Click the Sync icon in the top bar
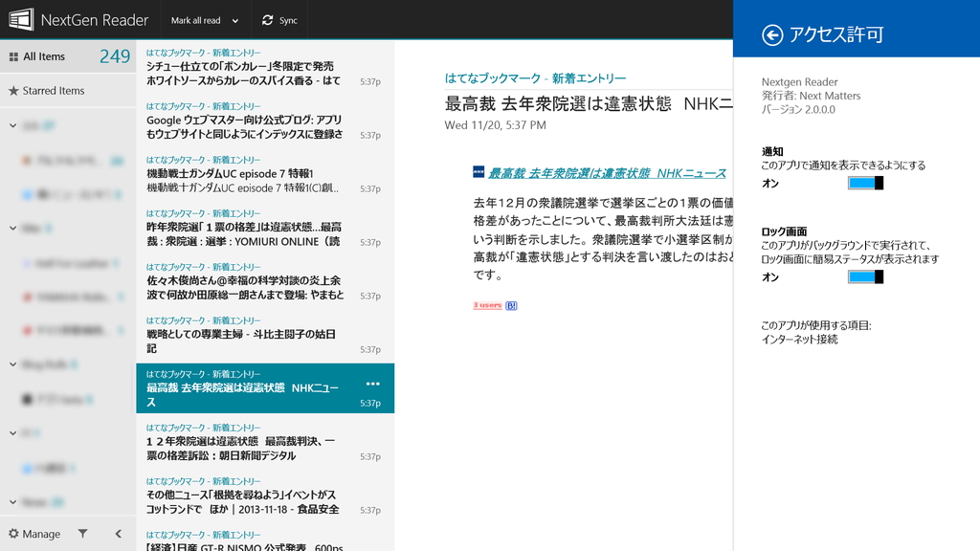This screenshot has height=551, width=980. 265,19
